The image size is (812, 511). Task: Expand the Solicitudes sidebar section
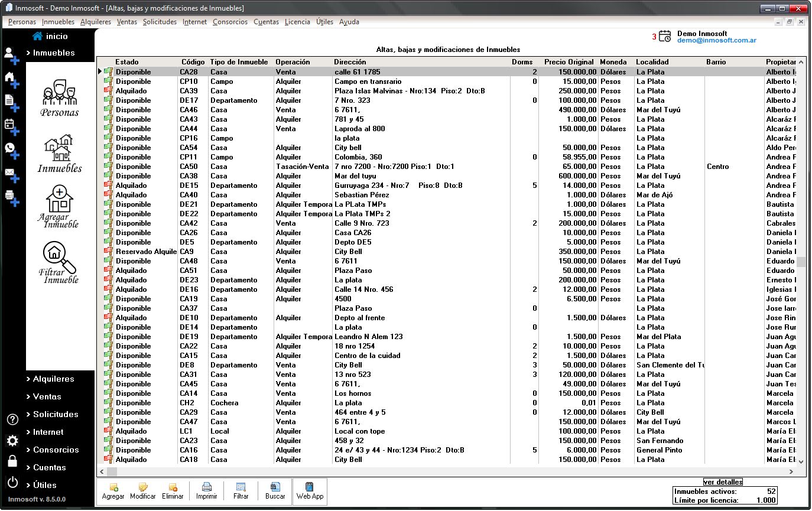[x=52, y=414]
